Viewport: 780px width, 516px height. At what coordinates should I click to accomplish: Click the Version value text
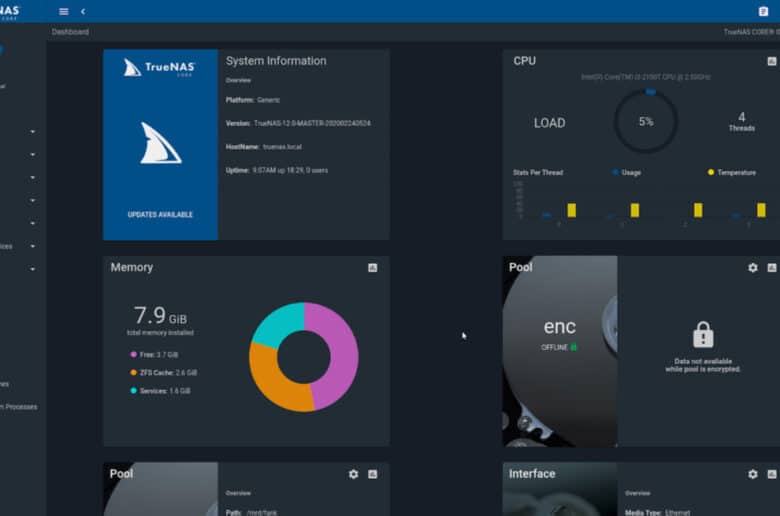312,123
